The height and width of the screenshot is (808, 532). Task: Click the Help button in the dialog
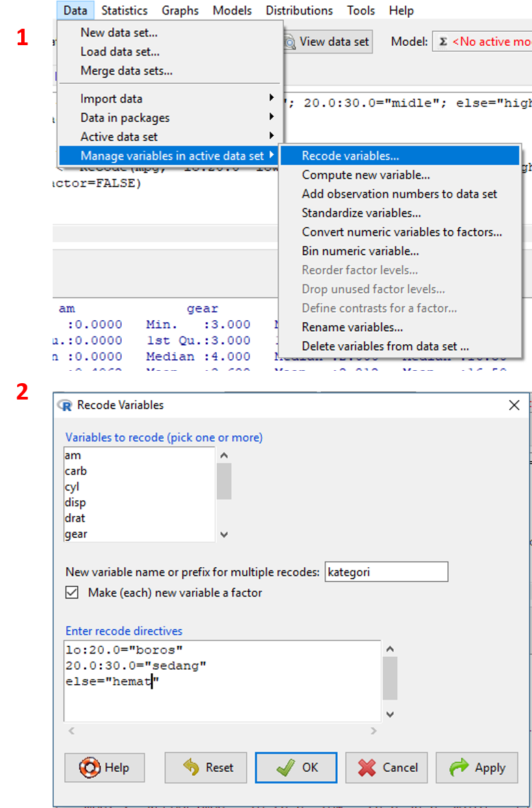pos(105,768)
